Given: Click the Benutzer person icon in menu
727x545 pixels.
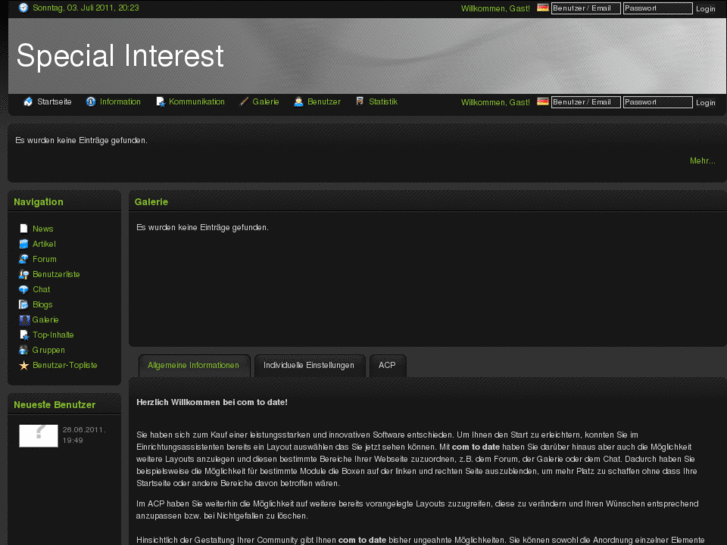Looking at the screenshot, I should (299, 102).
